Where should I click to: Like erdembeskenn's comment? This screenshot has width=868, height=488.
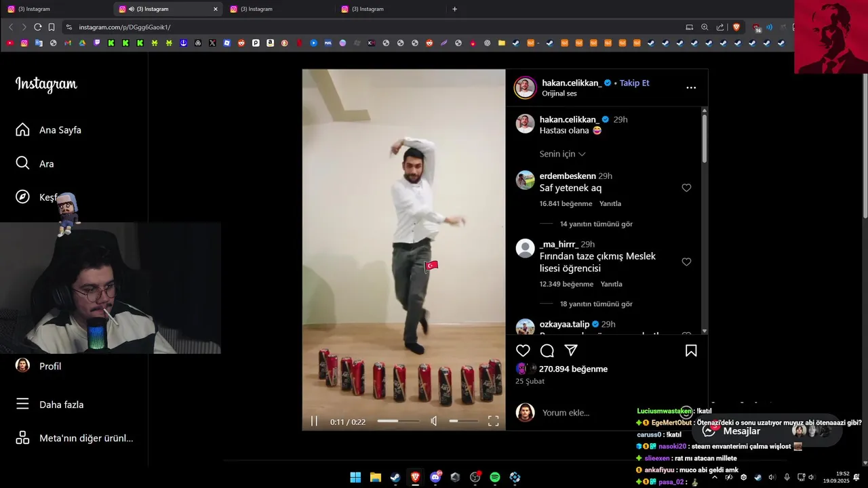pos(686,188)
